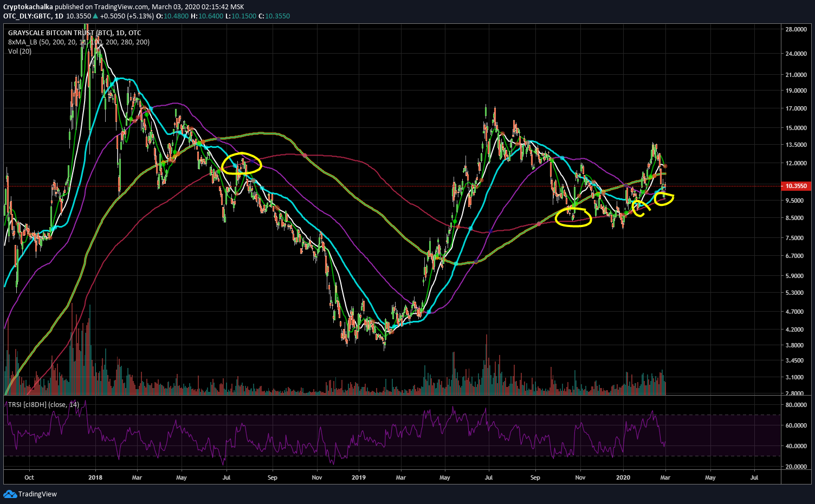Click the 17.0000 price axis label
Screen dimensions: 815x504
796,108
